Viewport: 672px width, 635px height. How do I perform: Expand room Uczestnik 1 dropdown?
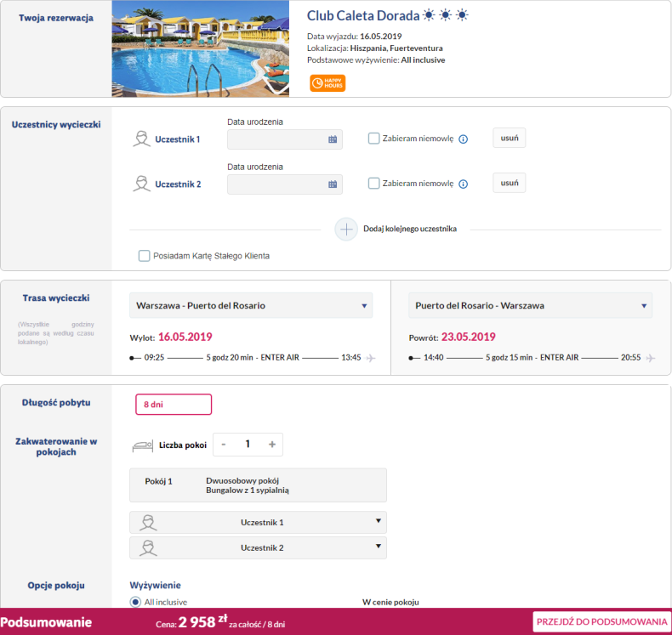click(x=258, y=523)
